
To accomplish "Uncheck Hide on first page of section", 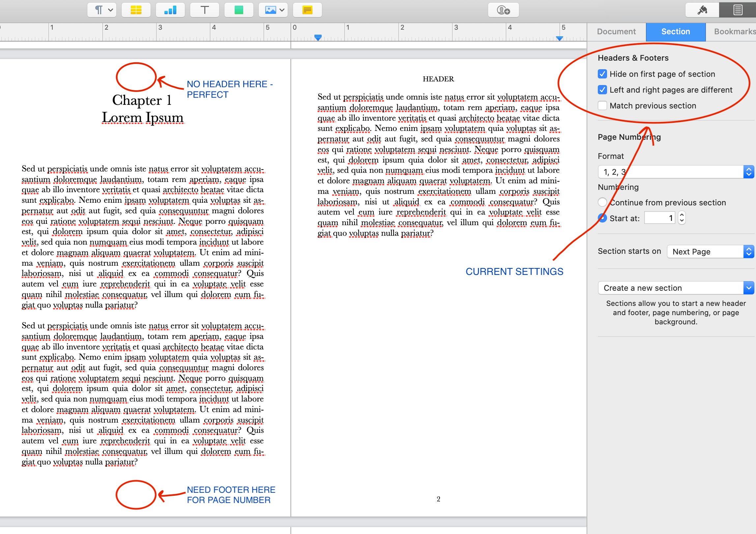I will click(602, 74).
